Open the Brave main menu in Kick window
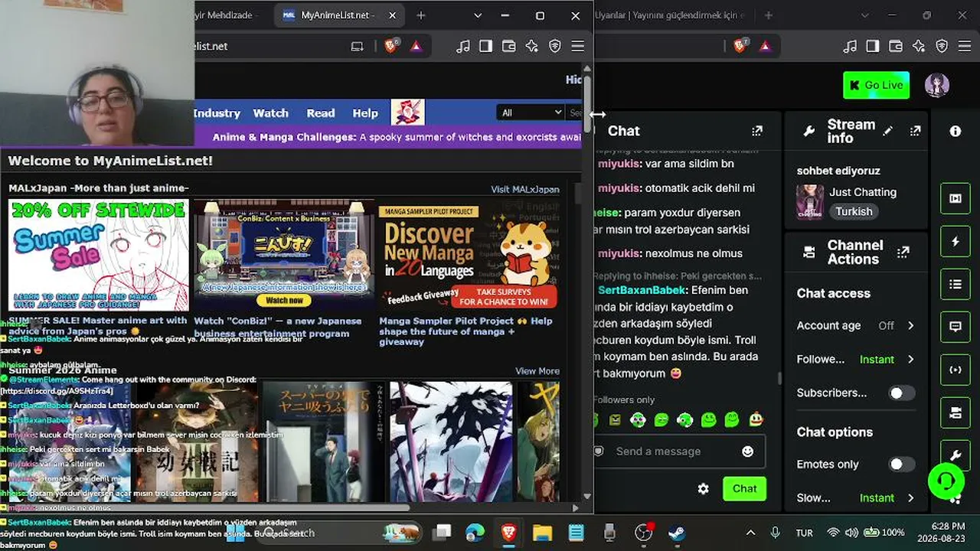Screen dimensions: 980x551 click(x=965, y=46)
